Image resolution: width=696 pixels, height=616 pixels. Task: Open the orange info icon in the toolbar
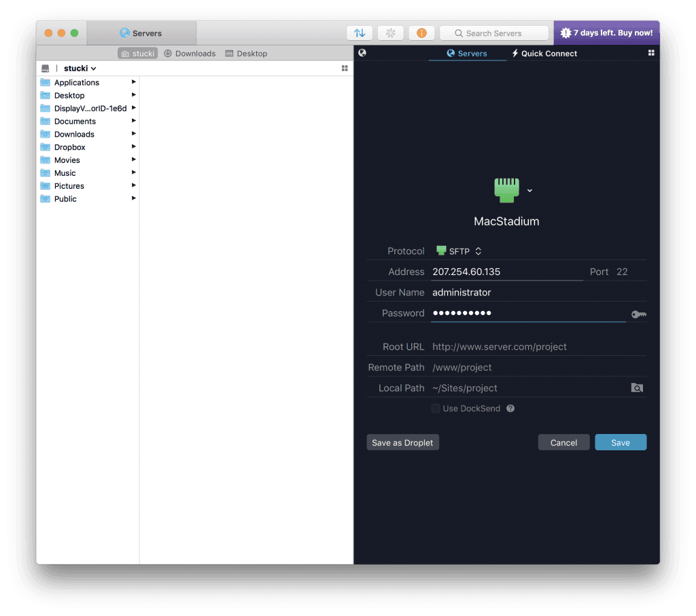(x=421, y=33)
